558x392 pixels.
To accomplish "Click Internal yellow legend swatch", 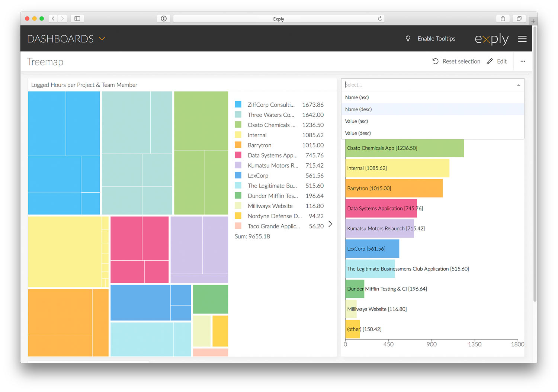I will pos(238,135).
